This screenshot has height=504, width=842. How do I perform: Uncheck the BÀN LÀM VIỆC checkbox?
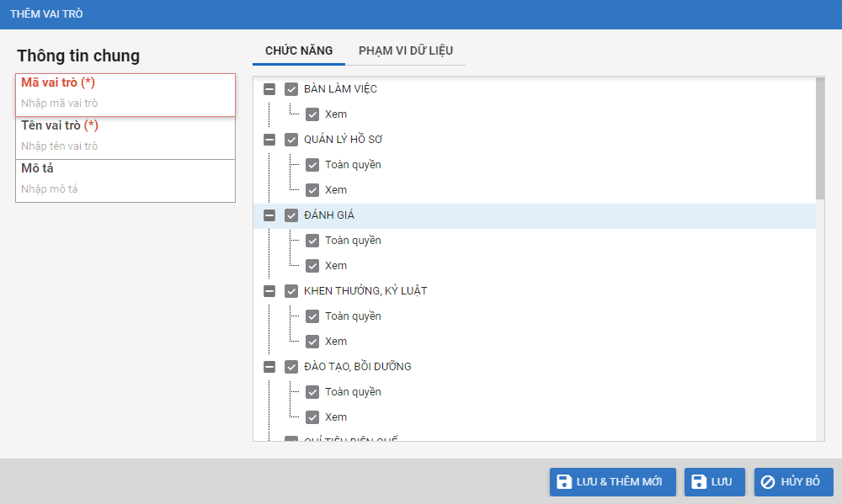coord(292,89)
